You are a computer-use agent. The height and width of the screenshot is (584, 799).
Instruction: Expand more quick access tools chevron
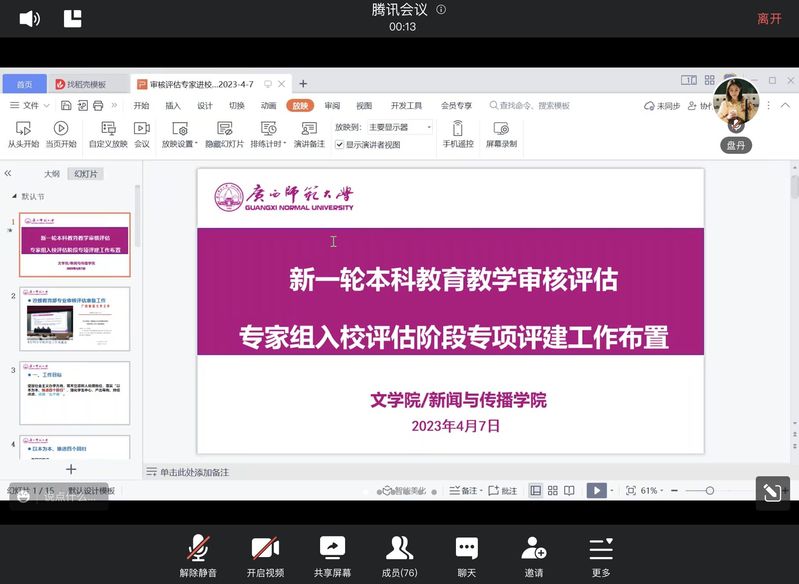tap(114, 105)
